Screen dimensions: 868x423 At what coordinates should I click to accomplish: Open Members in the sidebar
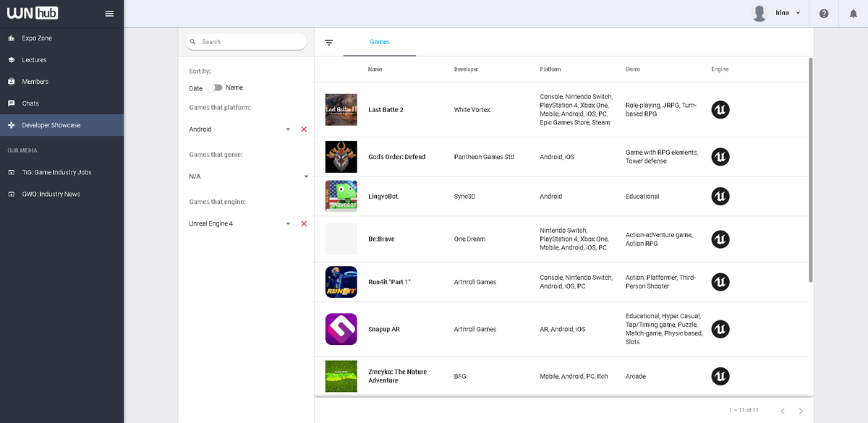tap(35, 82)
